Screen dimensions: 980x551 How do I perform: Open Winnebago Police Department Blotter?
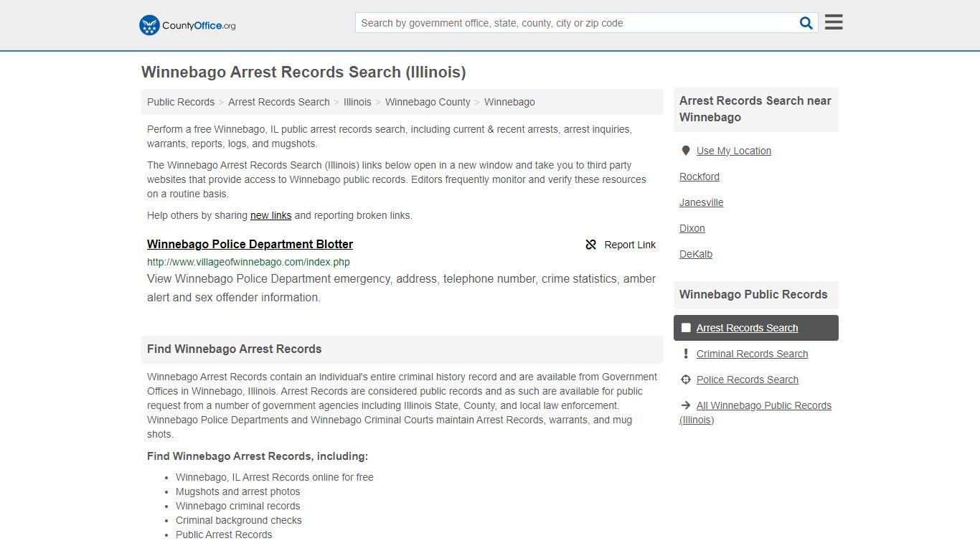pyautogui.click(x=250, y=244)
